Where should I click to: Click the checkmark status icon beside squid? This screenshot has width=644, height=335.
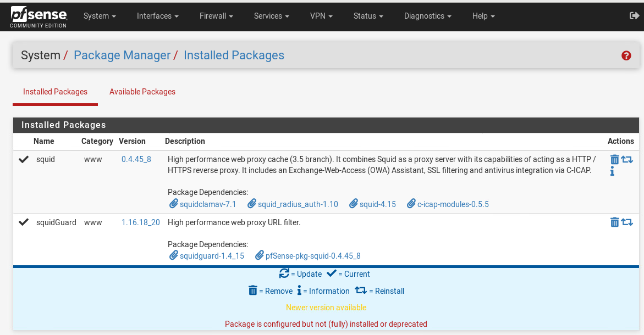24,159
